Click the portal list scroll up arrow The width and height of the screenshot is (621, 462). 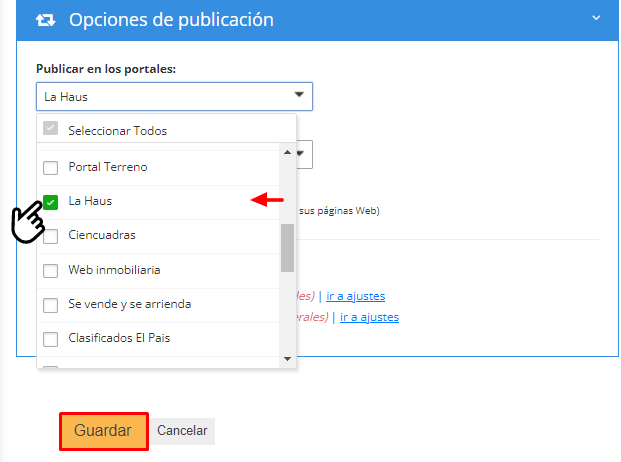[x=288, y=153]
